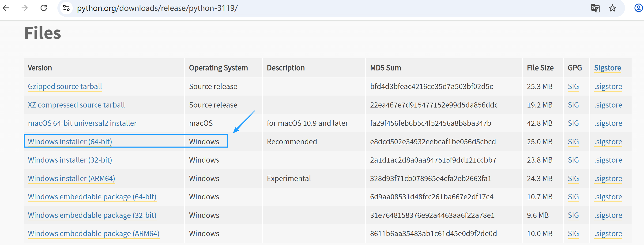The width and height of the screenshot is (644, 245).
Task: Open the site information icon in address bar
Action: [x=66, y=8]
